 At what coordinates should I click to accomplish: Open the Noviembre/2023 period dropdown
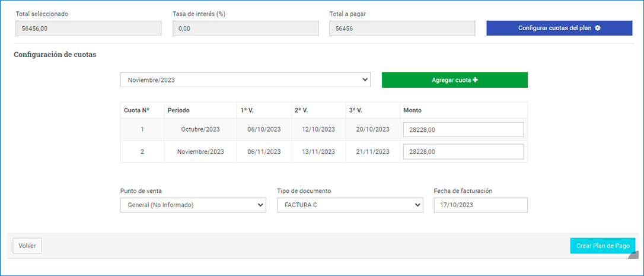(245, 80)
